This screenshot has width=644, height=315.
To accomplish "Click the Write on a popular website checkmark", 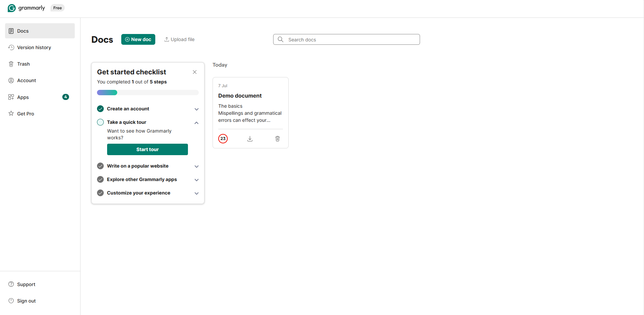I will [x=100, y=166].
